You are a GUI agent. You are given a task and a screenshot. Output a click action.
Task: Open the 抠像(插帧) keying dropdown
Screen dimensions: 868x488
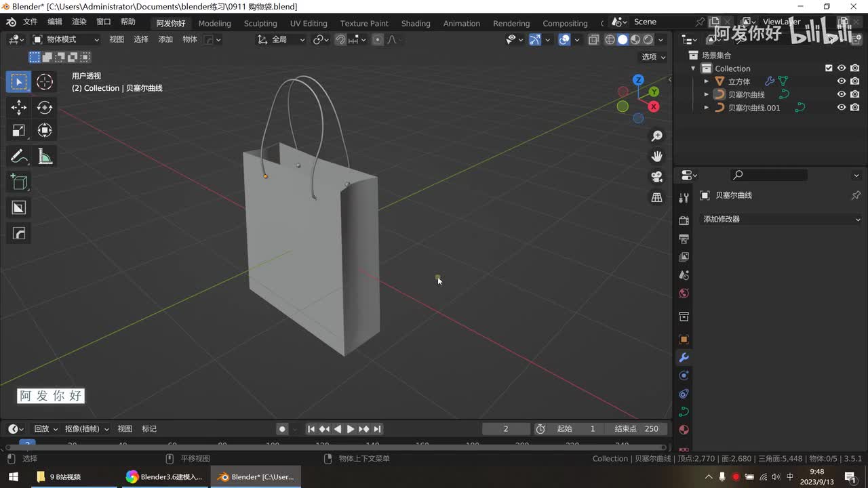(x=87, y=428)
